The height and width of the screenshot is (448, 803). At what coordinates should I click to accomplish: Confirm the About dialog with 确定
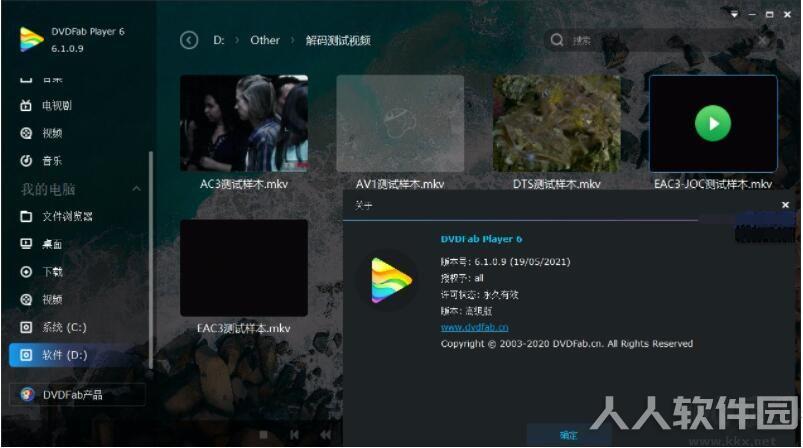(568, 435)
